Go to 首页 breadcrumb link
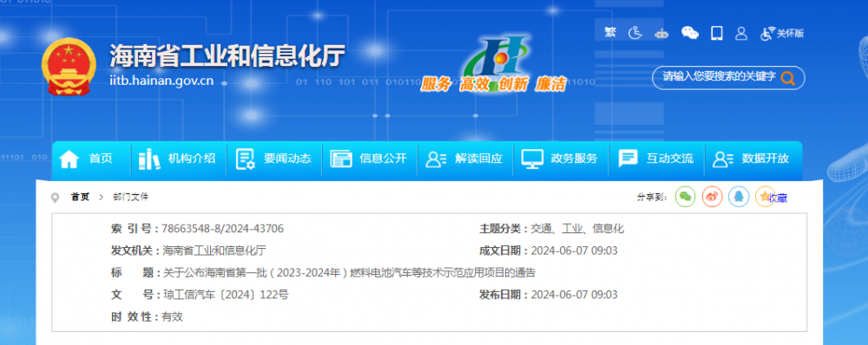Viewport: 868px width, 345px height. 80,197
